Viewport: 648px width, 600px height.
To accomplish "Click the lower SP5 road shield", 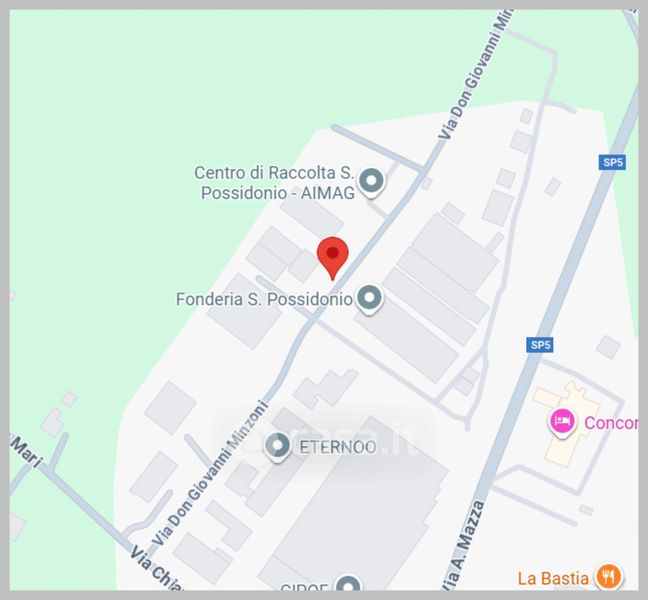I will coord(540,345).
